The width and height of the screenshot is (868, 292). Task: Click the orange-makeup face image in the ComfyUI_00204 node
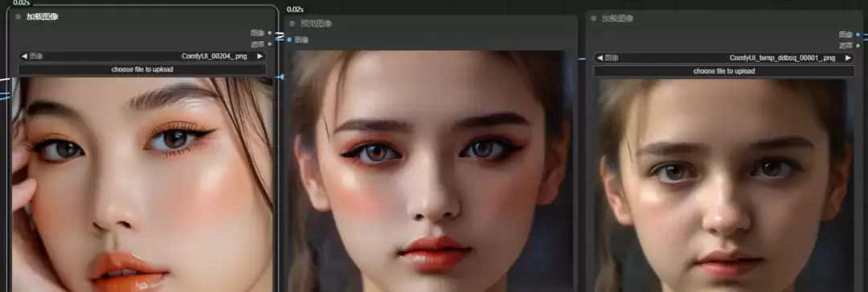[x=142, y=184]
